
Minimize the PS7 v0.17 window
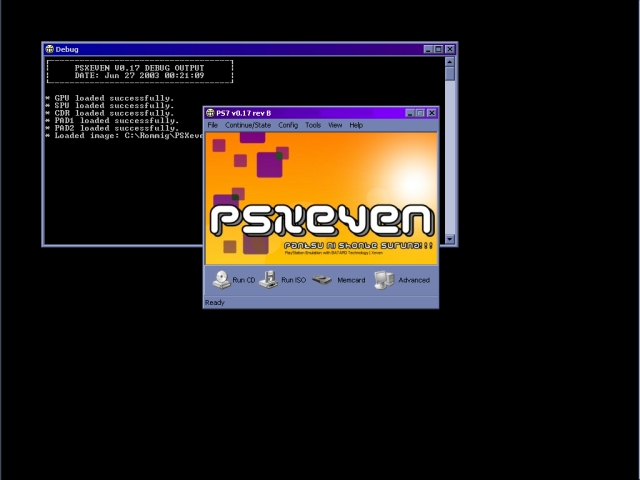point(410,113)
